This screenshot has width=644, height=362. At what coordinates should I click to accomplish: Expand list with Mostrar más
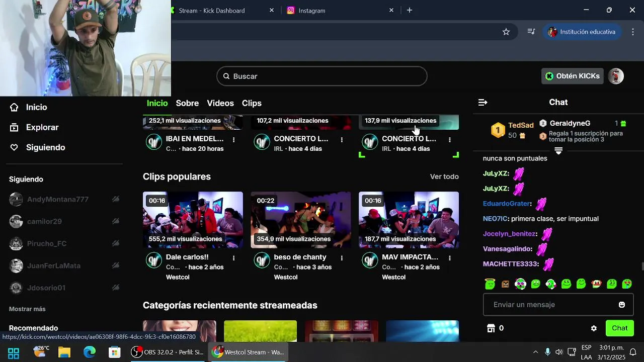tap(27, 309)
